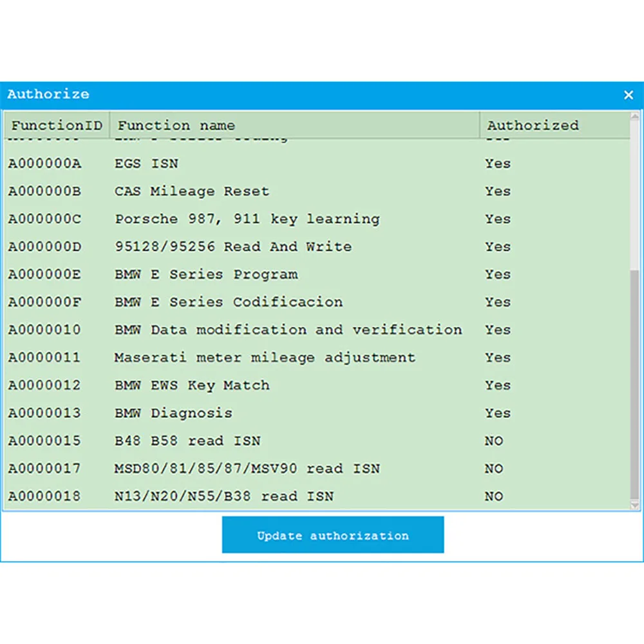Click the vertical scrollbar thumb

[634, 384]
